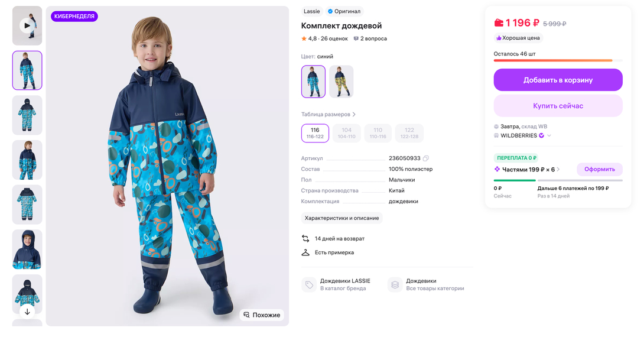This screenshot has width=644, height=337.
Task: Expand the Частями 199 ₽ × 6 details
Action: (558, 169)
